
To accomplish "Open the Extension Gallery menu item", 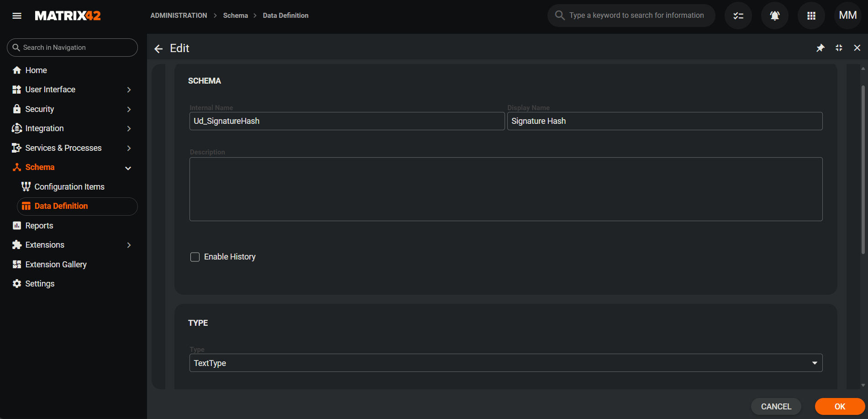I will pos(56,265).
